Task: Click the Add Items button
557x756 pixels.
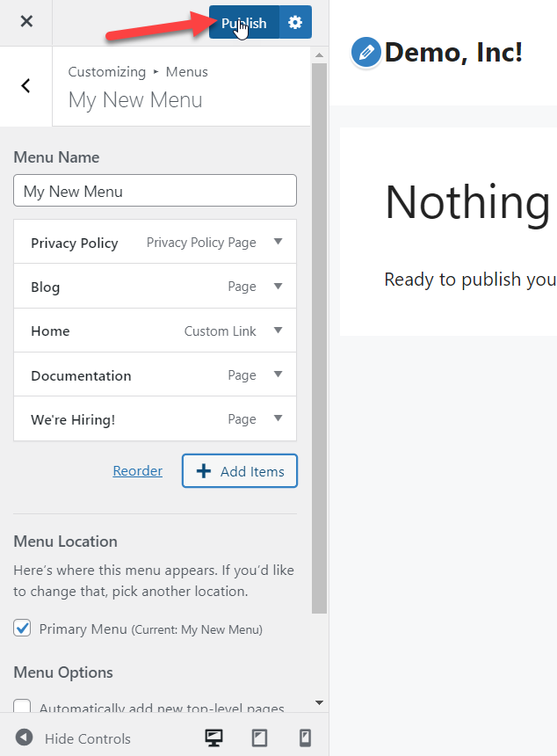Action: [240, 471]
